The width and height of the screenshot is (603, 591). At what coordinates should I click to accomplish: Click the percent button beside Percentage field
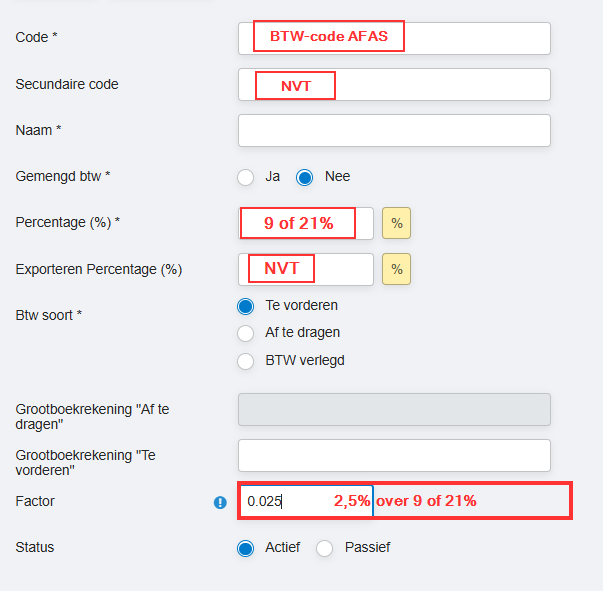396,223
